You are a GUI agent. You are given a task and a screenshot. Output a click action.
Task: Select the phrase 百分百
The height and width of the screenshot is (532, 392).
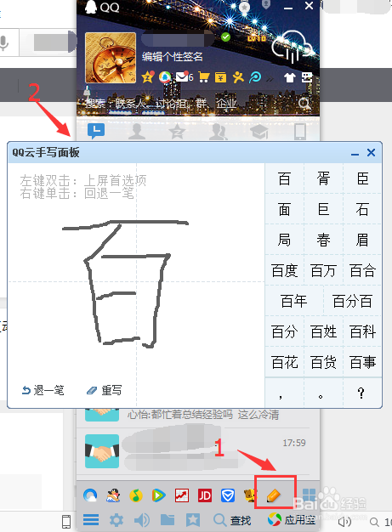click(x=353, y=301)
